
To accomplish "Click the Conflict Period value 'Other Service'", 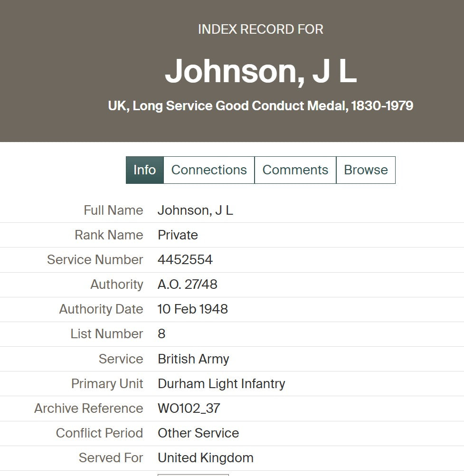I will coord(198,433).
